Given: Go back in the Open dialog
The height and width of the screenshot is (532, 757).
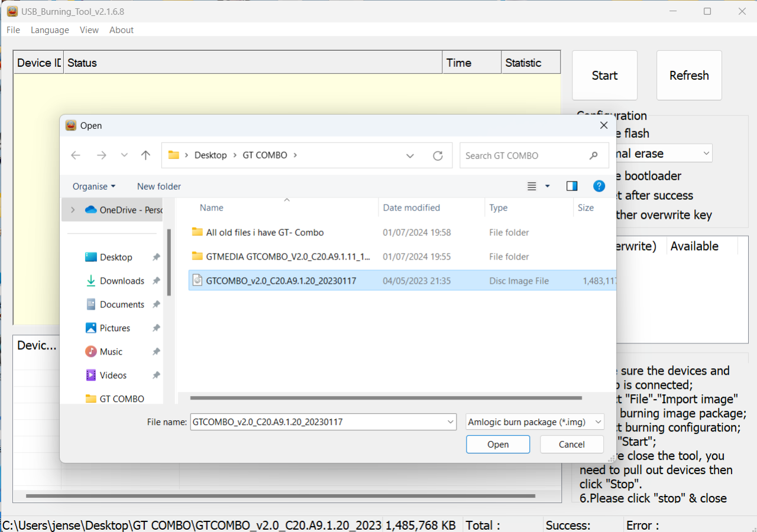Looking at the screenshot, I should pyautogui.click(x=76, y=155).
